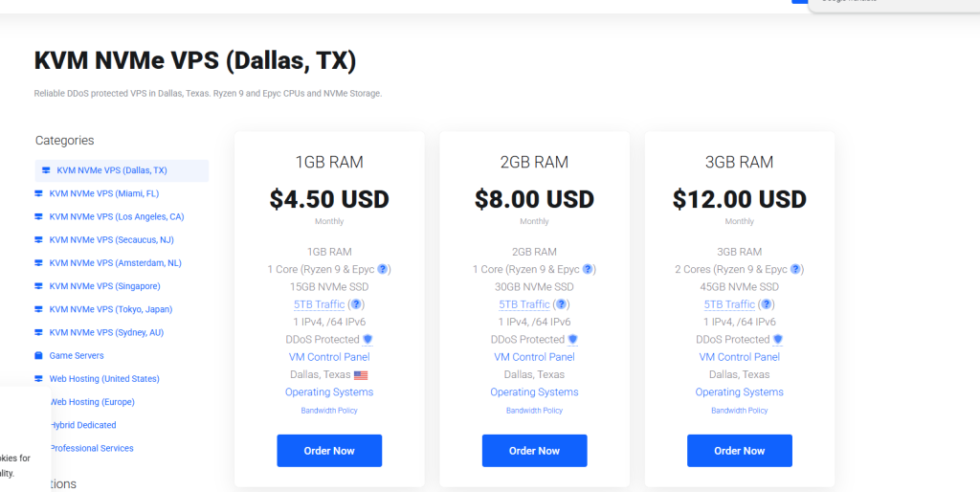Image resolution: width=980 pixels, height=492 pixels.
Task: Open the VM Control Panel link in the 1GB plan
Action: tap(329, 357)
